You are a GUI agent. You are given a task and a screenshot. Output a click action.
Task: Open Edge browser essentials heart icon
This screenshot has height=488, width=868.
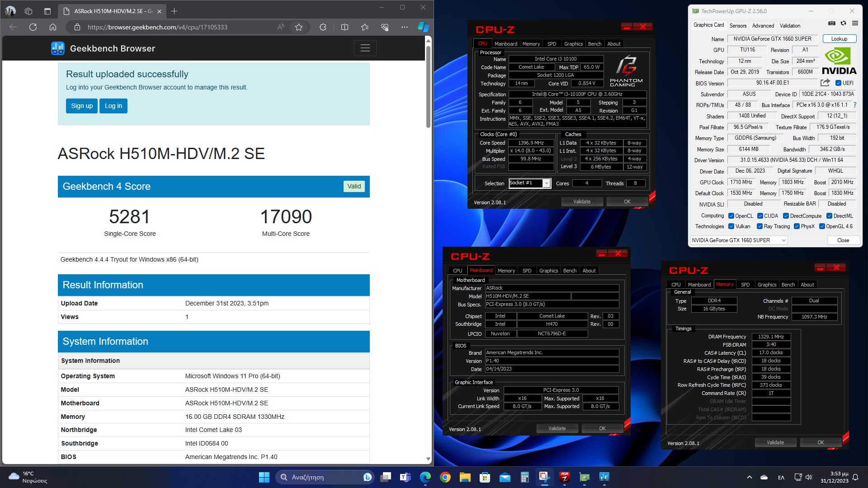385,27
